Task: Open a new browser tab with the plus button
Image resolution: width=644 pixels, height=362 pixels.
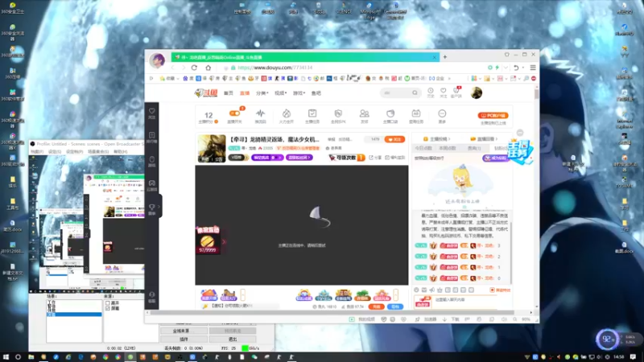Action: pos(445,57)
